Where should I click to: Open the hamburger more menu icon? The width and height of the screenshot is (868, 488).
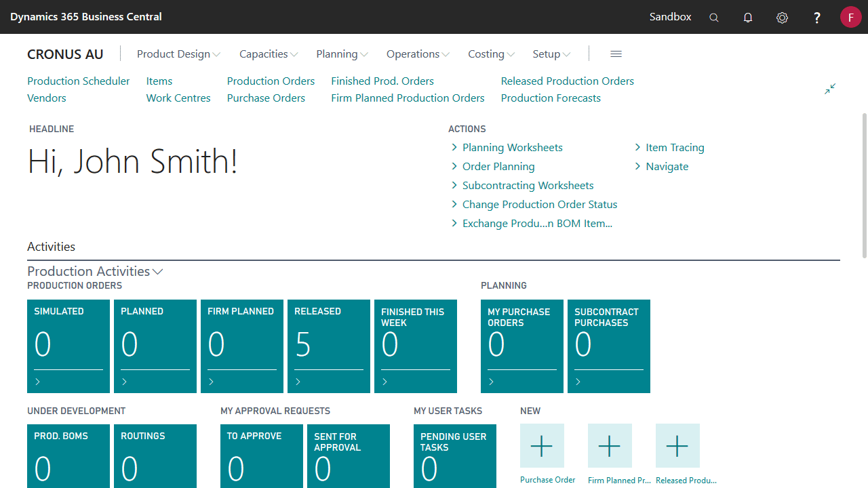[x=616, y=54]
